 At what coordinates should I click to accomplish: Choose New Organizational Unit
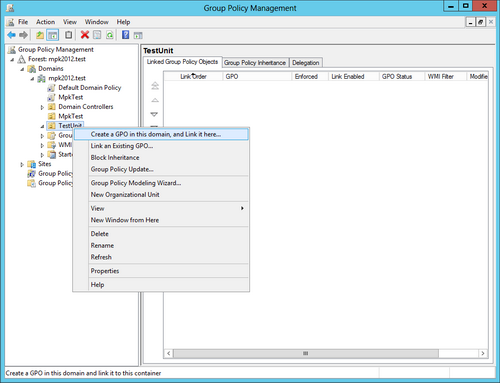(x=161, y=194)
